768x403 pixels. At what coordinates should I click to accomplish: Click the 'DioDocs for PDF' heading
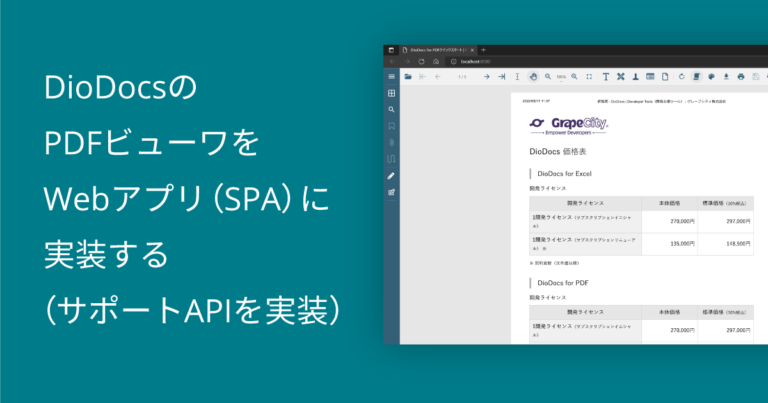(563, 283)
